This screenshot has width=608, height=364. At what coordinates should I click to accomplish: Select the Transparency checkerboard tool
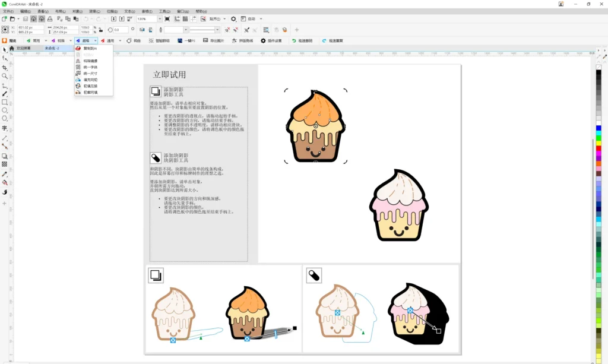(5, 164)
